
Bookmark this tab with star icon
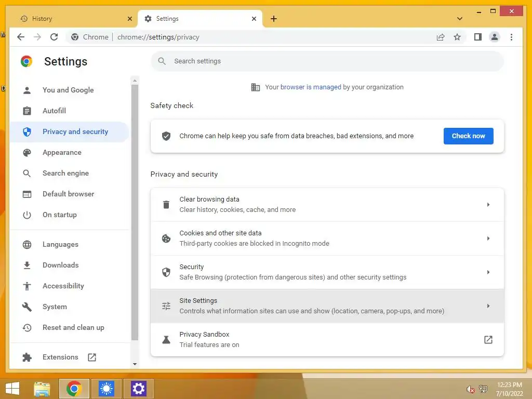click(x=457, y=37)
